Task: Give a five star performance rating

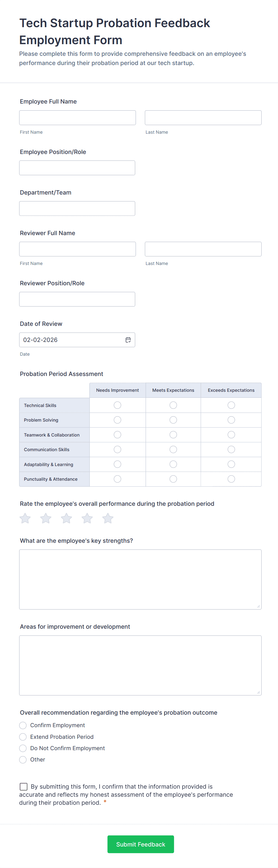Action: pyautogui.click(x=108, y=518)
